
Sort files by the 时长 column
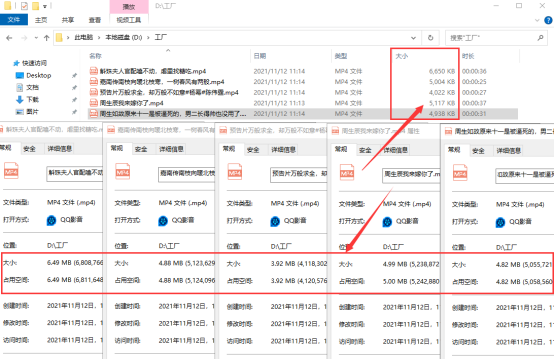(x=468, y=56)
